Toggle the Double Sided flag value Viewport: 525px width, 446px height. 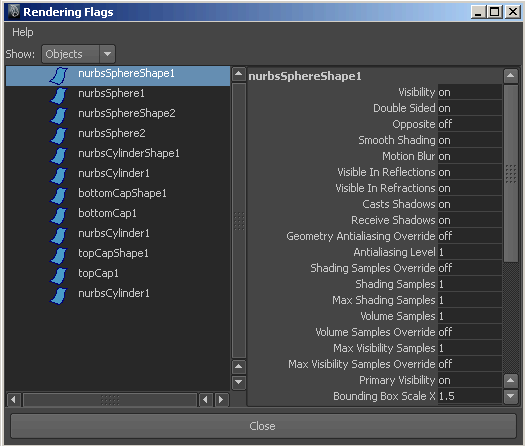point(469,108)
